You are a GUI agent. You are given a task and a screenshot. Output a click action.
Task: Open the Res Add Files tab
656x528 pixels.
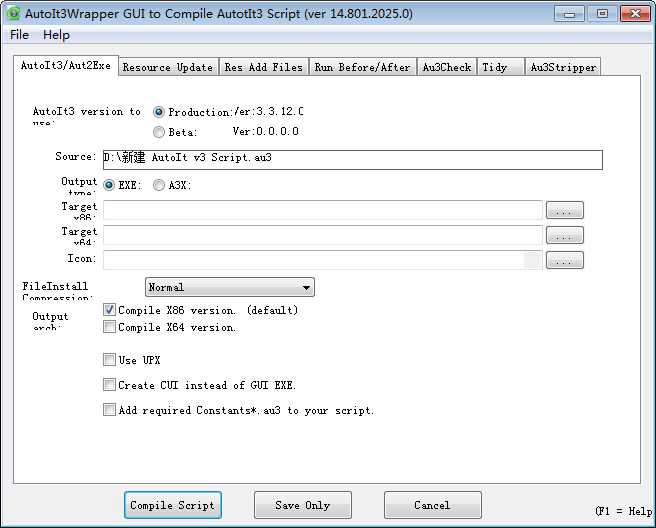click(264, 67)
